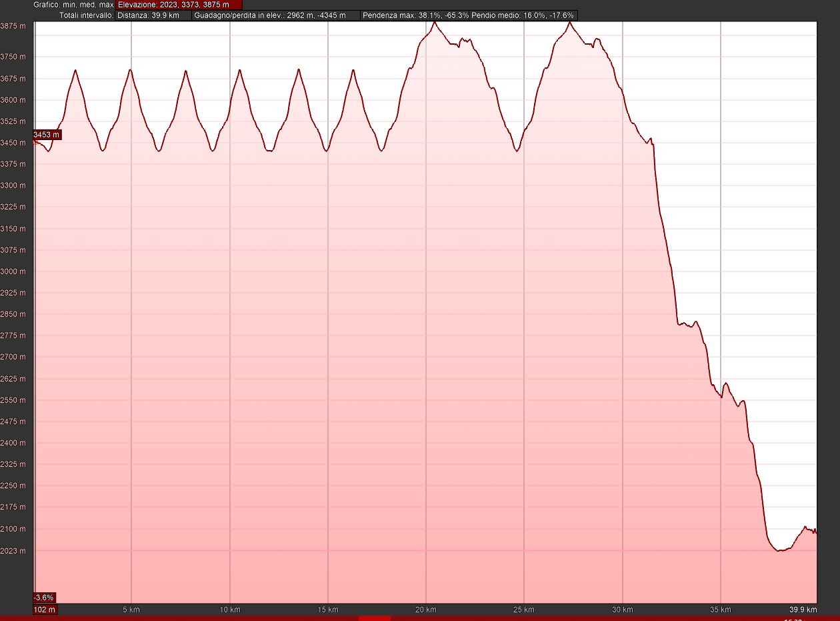Click the 20 km axis label

pyautogui.click(x=425, y=610)
